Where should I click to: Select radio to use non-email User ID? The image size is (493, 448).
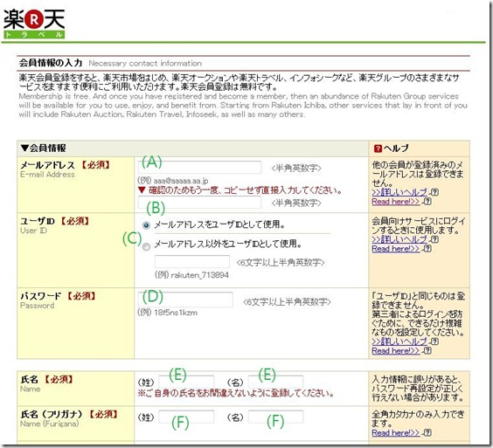(146, 247)
